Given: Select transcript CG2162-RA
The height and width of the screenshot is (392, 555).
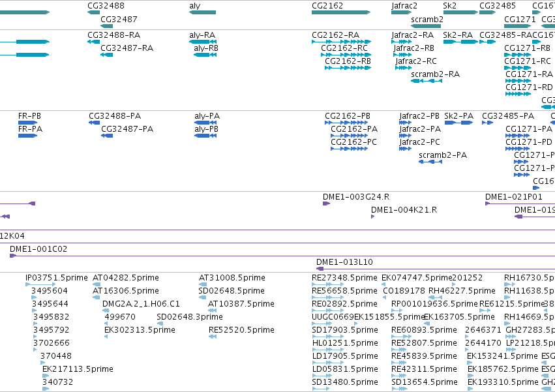Looking at the screenshot, I should (x=341, y=42).
